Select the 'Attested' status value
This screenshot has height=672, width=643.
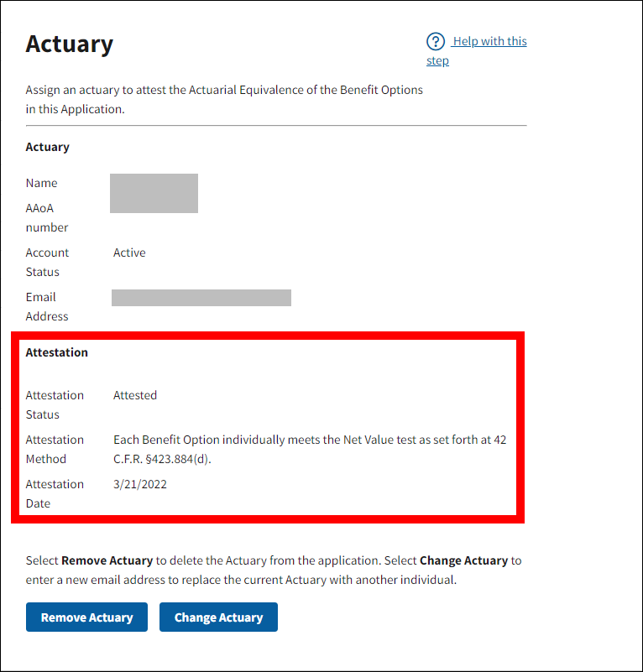click(135, 395)
